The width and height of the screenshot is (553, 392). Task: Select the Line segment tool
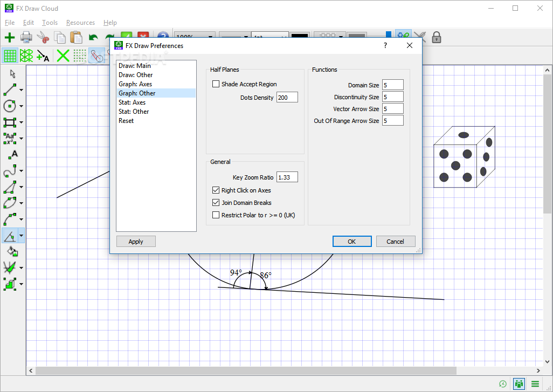(10, 90)
